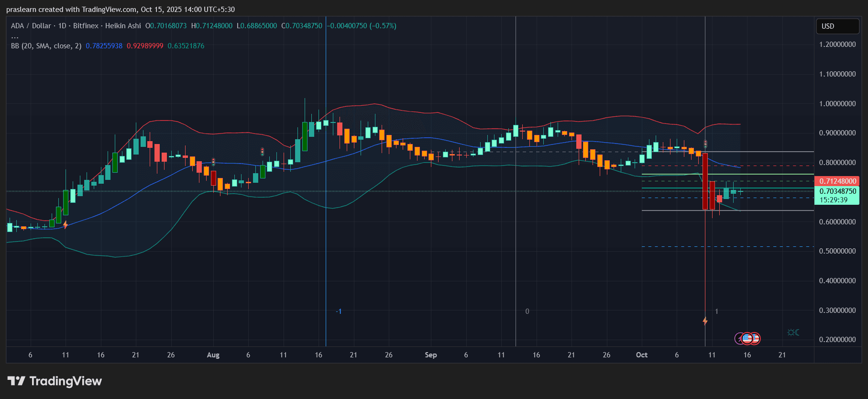Click the 1.00000000 price axis label
Viewport: 868px width, 399px height.
point(837,104)
